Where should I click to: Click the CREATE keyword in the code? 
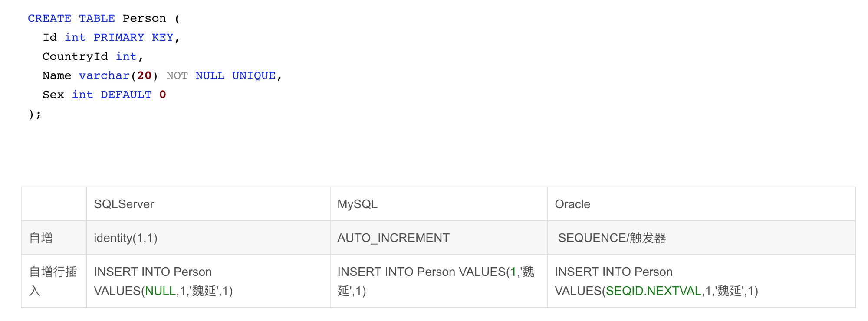coord(49,19)
